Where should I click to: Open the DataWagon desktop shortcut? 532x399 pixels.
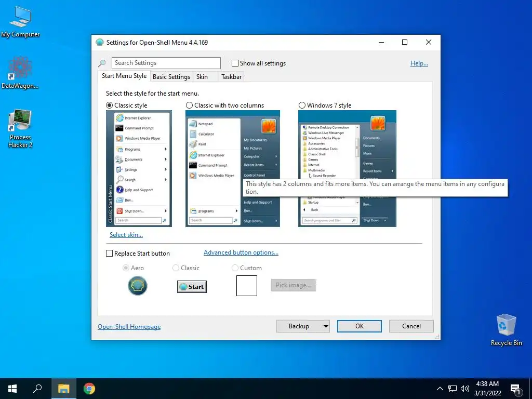(20, 73)
